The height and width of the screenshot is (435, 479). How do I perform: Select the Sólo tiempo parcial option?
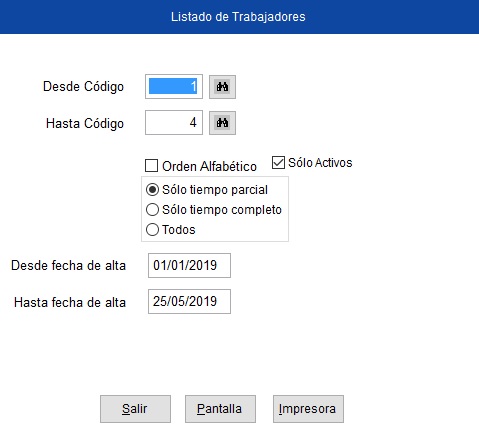point(152,190)
